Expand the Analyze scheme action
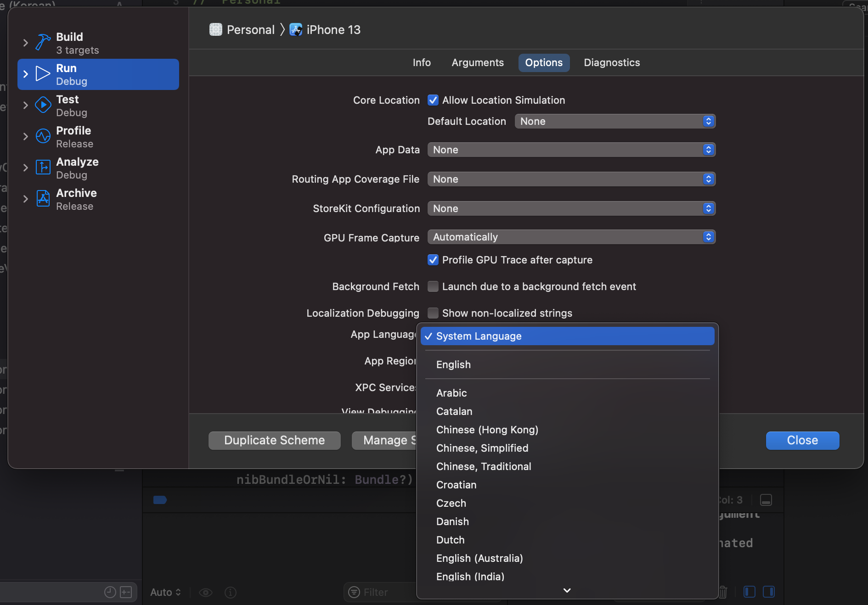 [x=26, y=168]
